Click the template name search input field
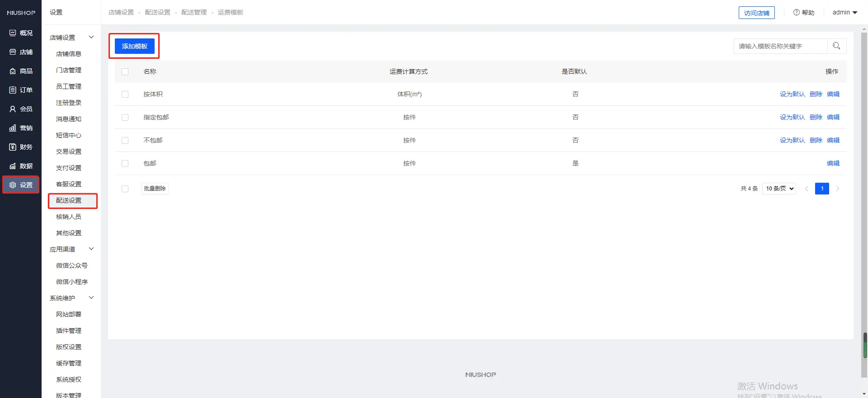868x398 pixels. [x=780, y=46]
